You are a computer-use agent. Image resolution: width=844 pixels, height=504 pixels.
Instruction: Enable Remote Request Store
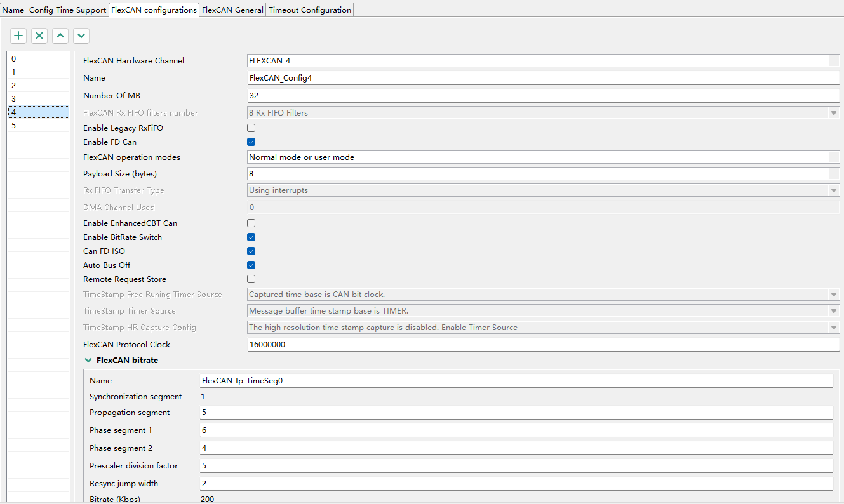click(251, 279)
